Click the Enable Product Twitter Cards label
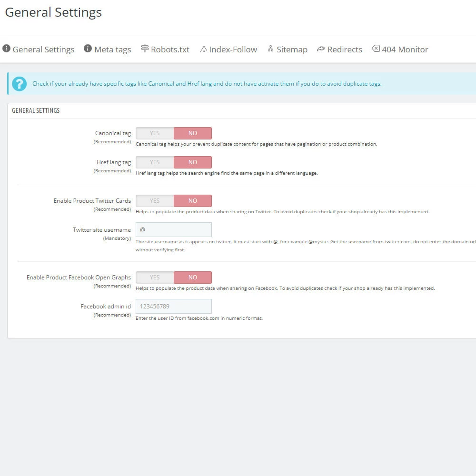This screenshot has height=476, width=476. (x=92, y=201)
